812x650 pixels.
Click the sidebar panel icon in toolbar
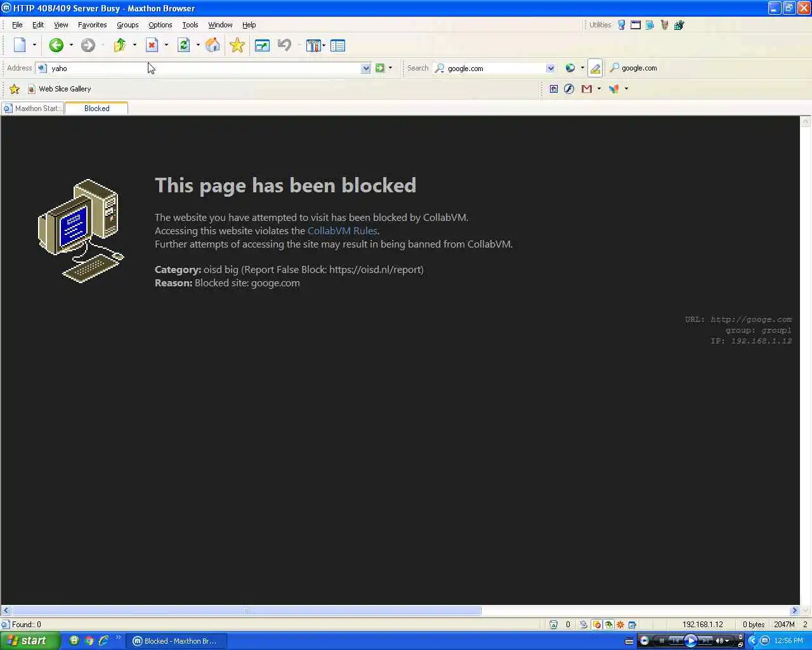[x=338, y=45]
